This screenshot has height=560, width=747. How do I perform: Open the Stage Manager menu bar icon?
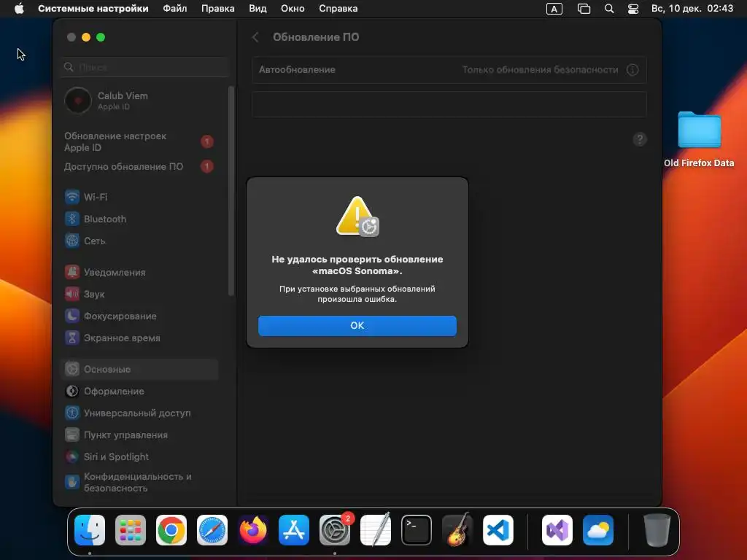tap(584, 9)
